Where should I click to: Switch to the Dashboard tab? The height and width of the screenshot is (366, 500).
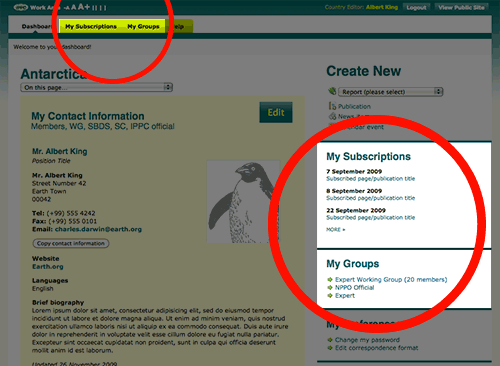36,26
